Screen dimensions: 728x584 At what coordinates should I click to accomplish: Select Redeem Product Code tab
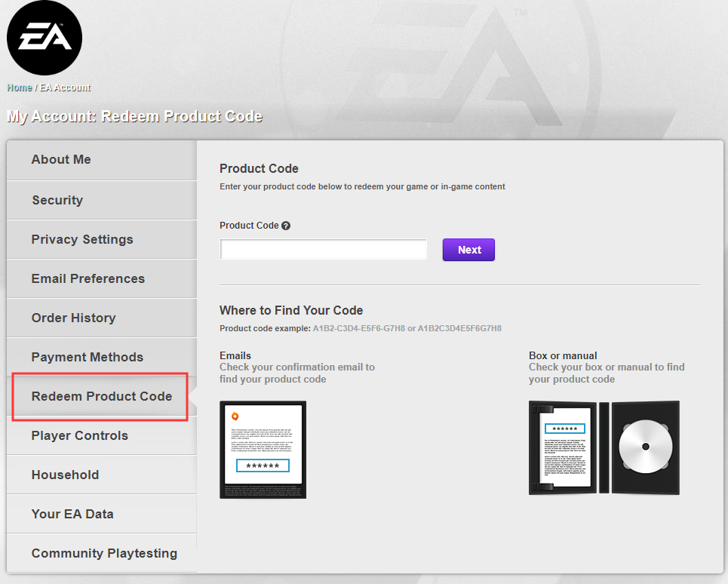[101, 396]
